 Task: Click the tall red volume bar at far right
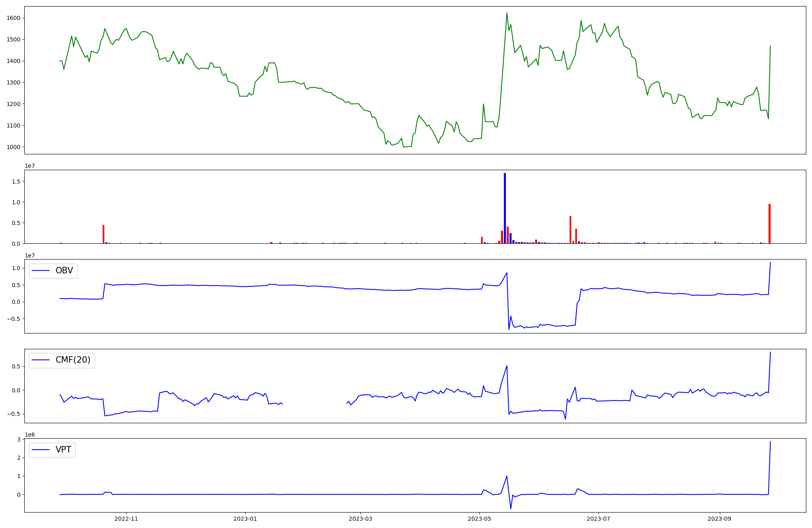[769, 223]
